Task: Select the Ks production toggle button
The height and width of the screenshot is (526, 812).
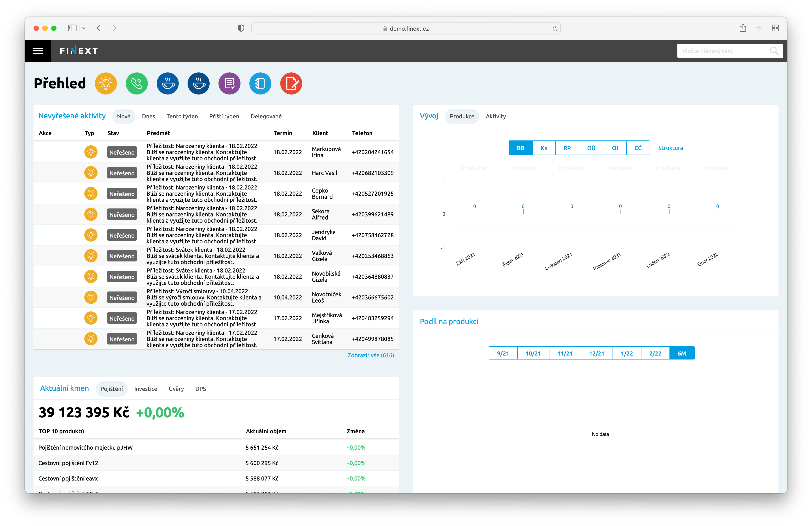Action: pos(544,148)
